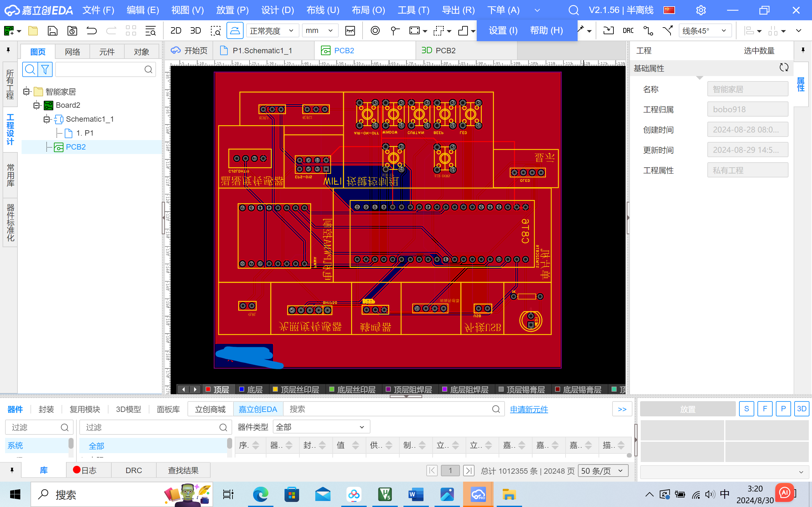This screenshot has width=812, height=507.
Task: Select the via placement tool
Action: (375, 31)
